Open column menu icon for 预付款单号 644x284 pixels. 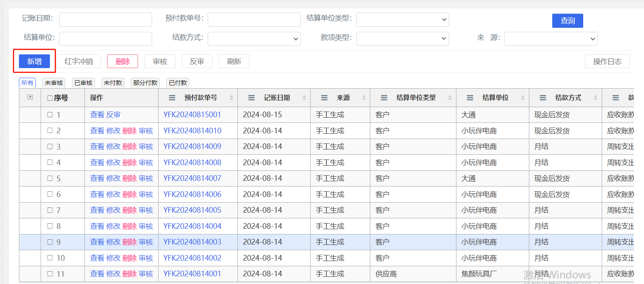pyautogui.click(x=172, y=98)
